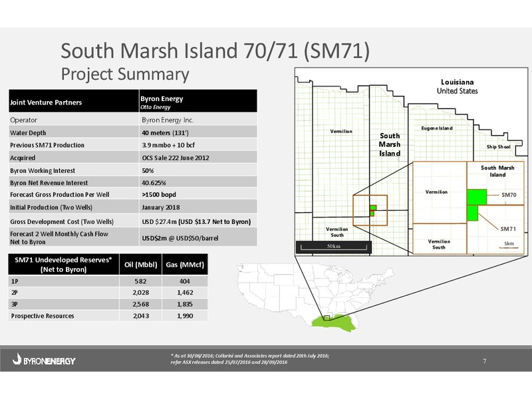Select the '3P' row label
Viewport: 532px width, 399px height.
15,305
